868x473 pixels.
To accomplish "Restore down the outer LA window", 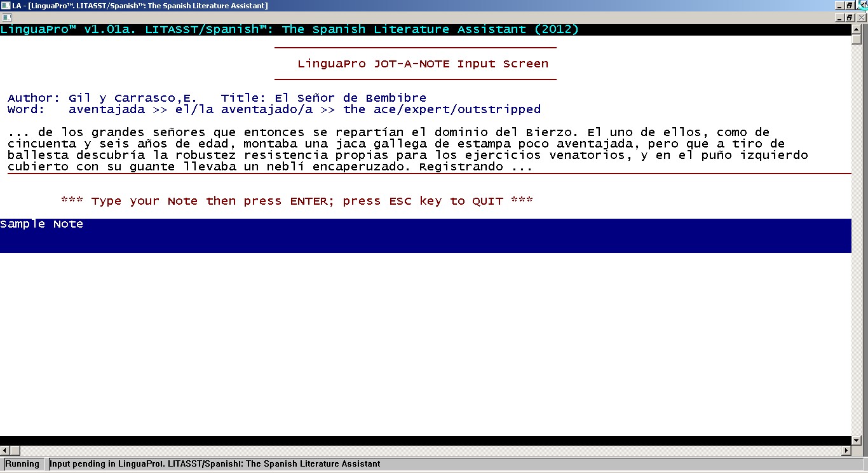I will [x=850, y=6].
